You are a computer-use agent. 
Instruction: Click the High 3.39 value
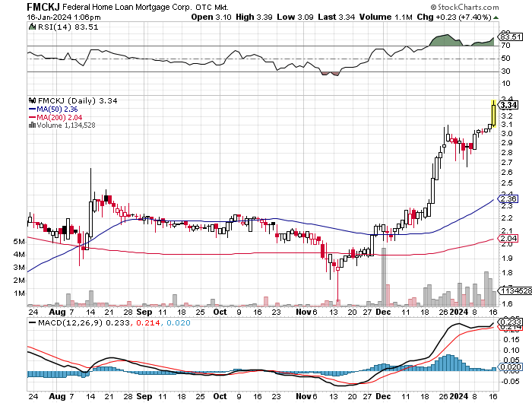click(254, 17)
